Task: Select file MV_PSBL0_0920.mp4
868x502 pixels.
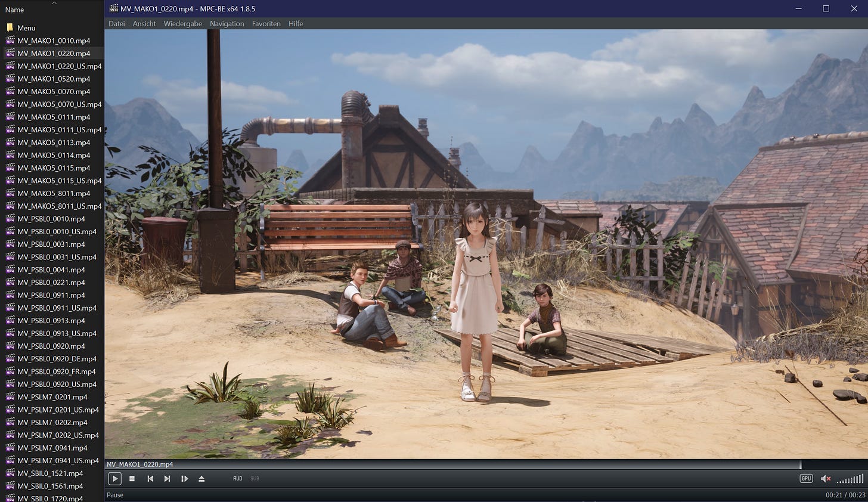Action: (52, 346)
